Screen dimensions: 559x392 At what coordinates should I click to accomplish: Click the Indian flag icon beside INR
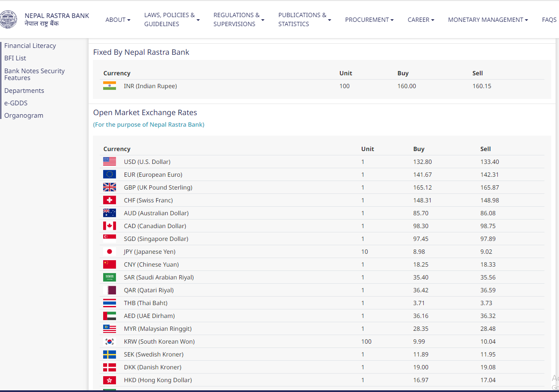click(x=110, y=86)
